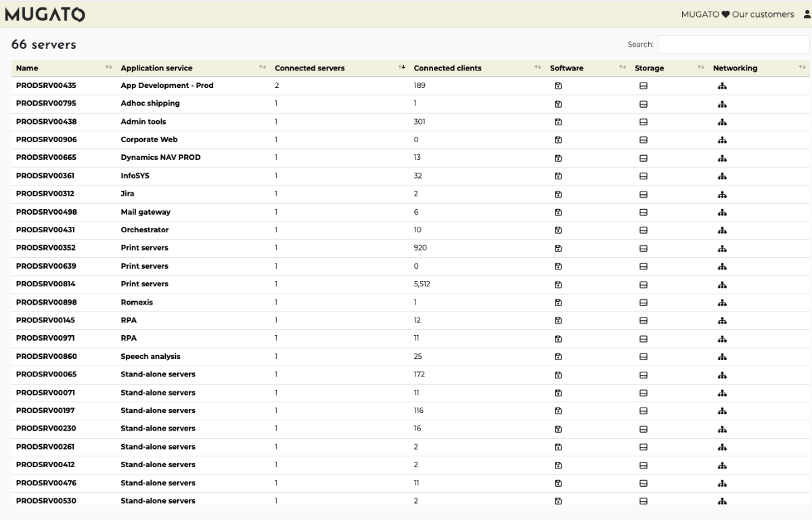Open software icon for PRODSRV00435

[558, 86]
